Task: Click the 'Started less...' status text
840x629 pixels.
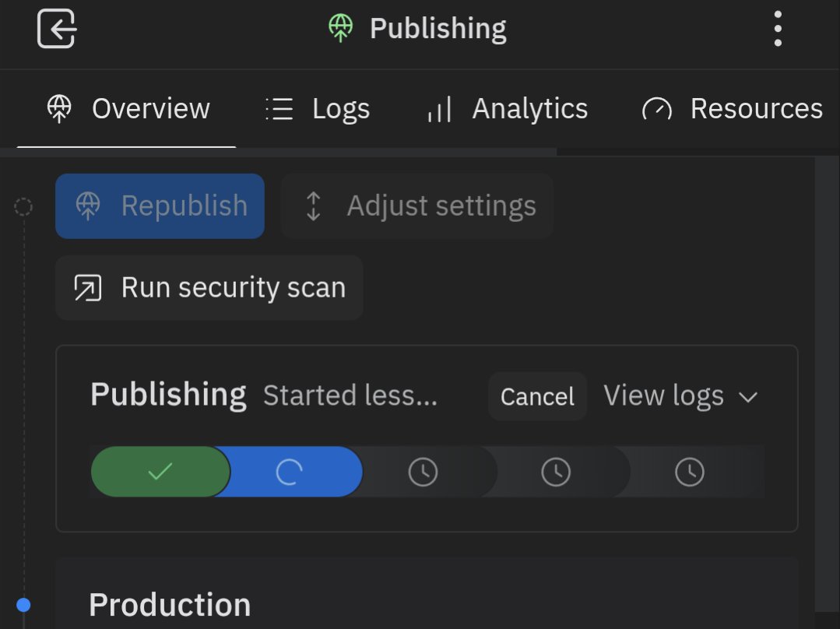Action: click(x=350, y=395)
